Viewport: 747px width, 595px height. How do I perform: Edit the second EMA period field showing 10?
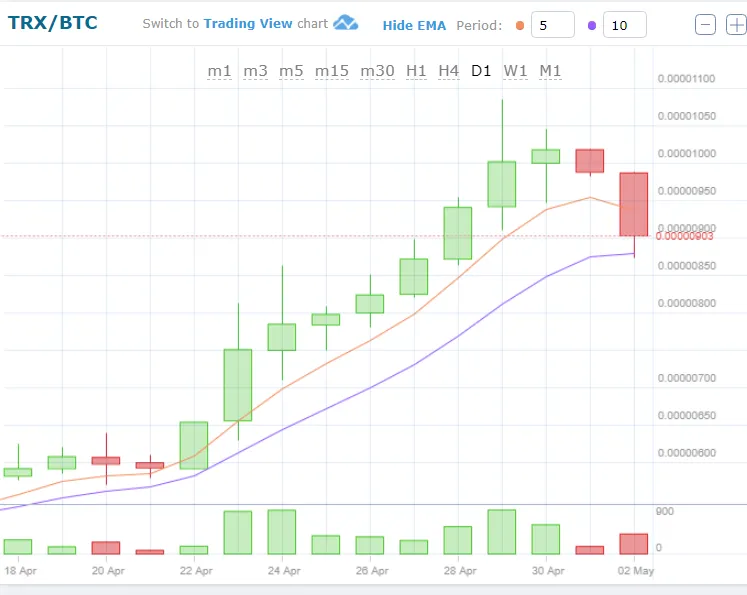(625, 25)
